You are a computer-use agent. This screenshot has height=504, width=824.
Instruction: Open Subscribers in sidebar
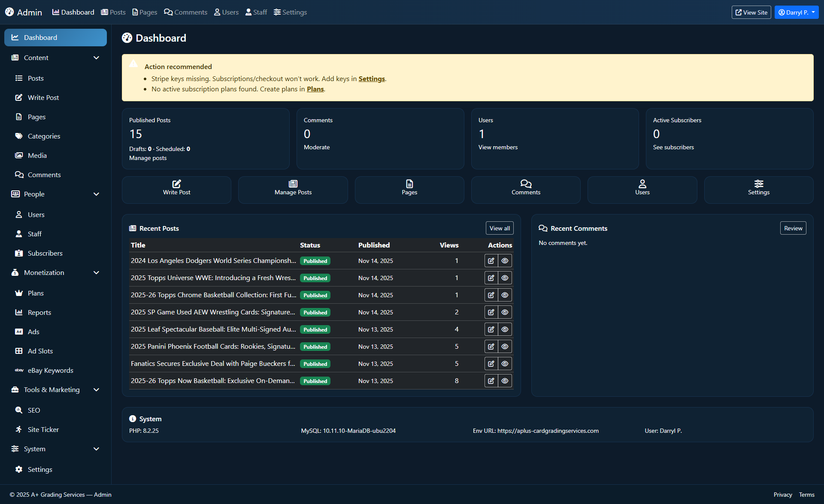[45, 253]
